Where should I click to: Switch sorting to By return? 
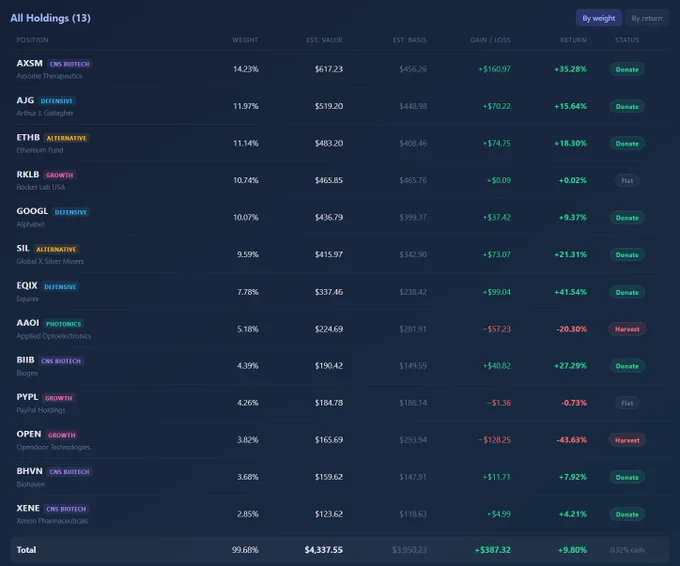tap(647, 18)
